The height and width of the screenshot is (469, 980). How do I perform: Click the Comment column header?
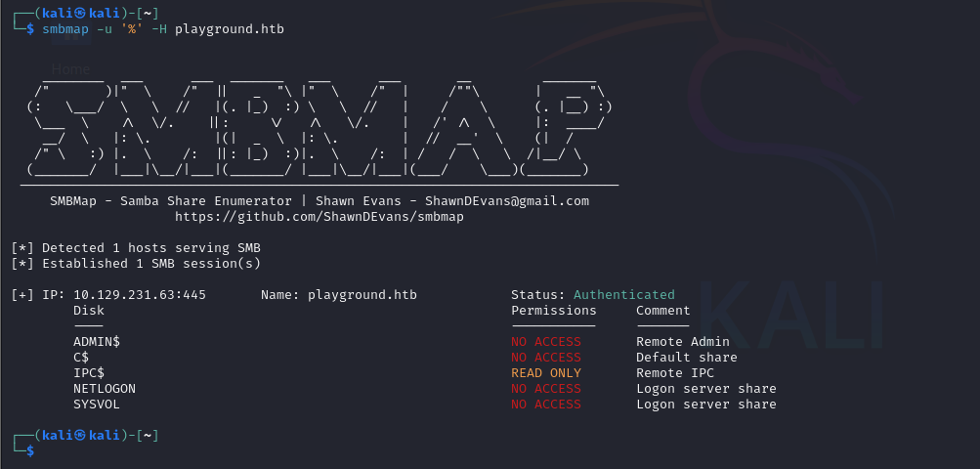click(663, 310)
